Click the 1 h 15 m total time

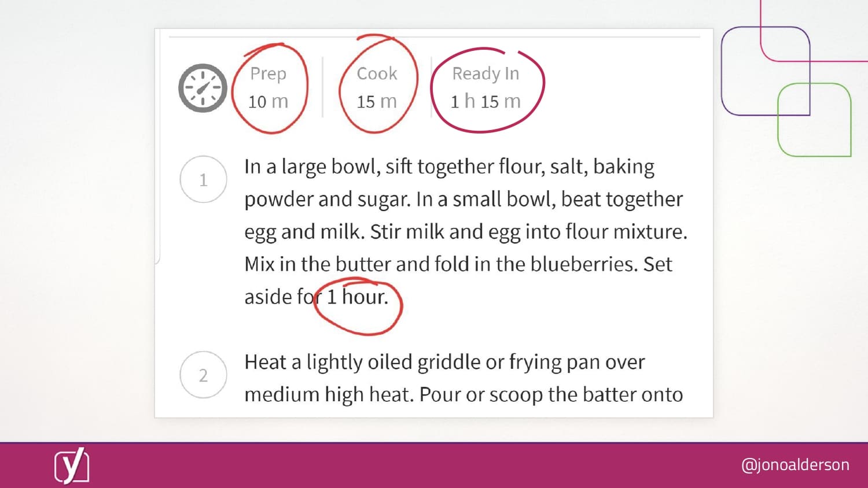[486, 101]
